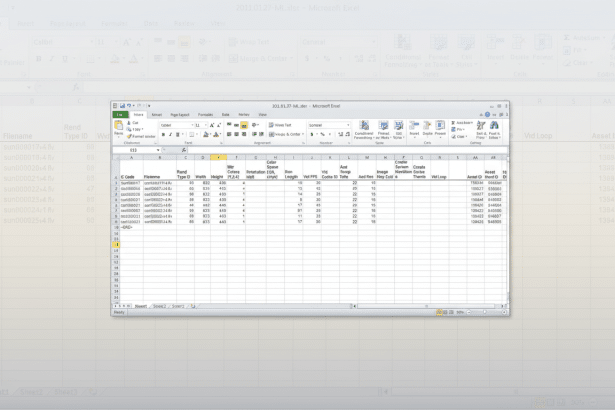Toggle Bold in front Excel window
The image size is (615, 410).
(164, 135)
